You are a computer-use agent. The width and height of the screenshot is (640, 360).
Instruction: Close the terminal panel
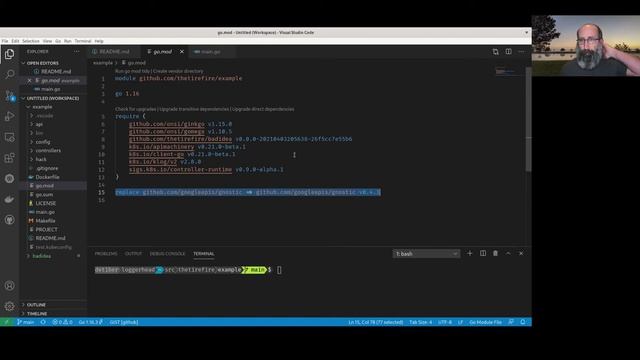point(521,253)
